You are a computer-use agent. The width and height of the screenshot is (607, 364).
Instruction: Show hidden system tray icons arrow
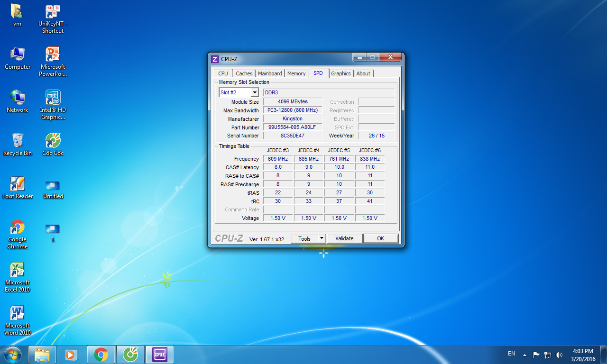coord(524,355)
